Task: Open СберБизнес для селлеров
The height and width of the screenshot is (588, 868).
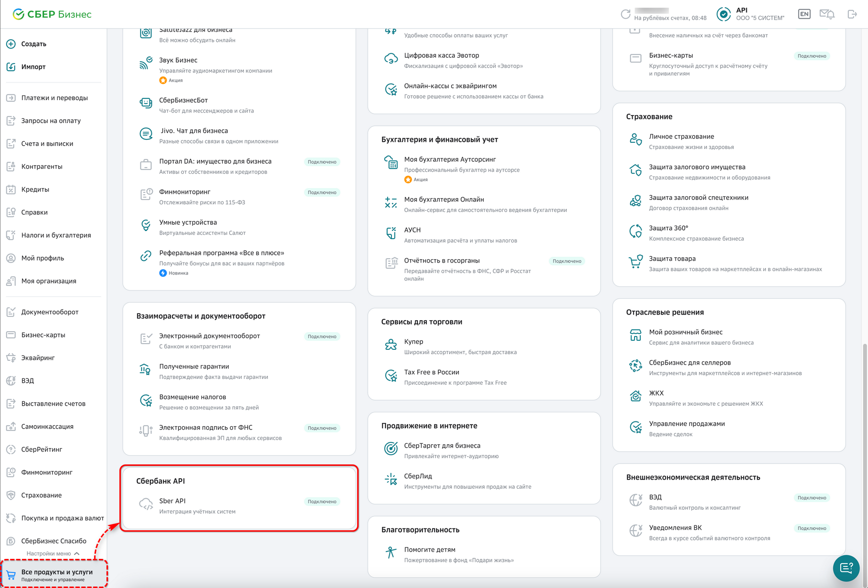Action: click(x=729, y=367)
